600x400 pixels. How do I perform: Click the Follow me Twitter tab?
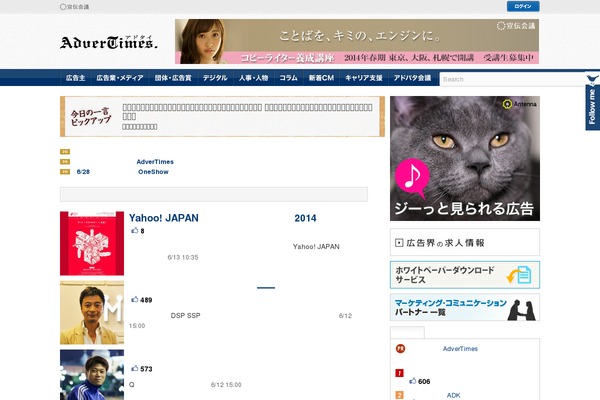592,101
